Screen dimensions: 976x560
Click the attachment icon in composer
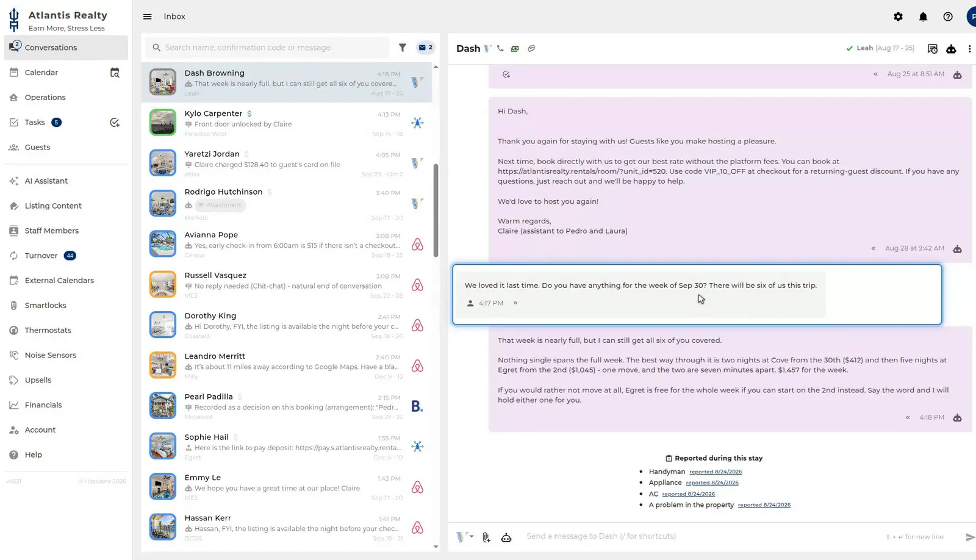pyautogui.click(x=486, y=537)
